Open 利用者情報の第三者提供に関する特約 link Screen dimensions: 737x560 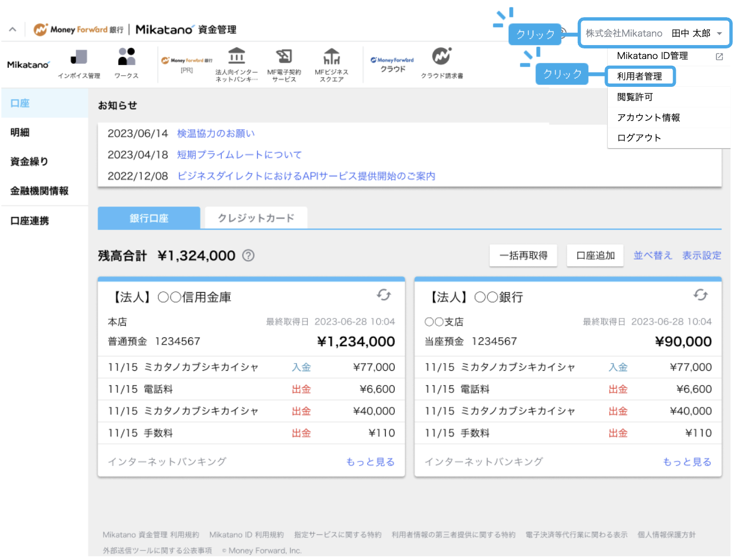[x=453, y=535]
